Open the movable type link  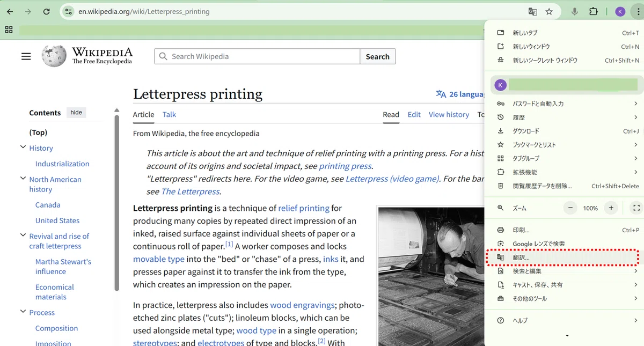[159, 259]
